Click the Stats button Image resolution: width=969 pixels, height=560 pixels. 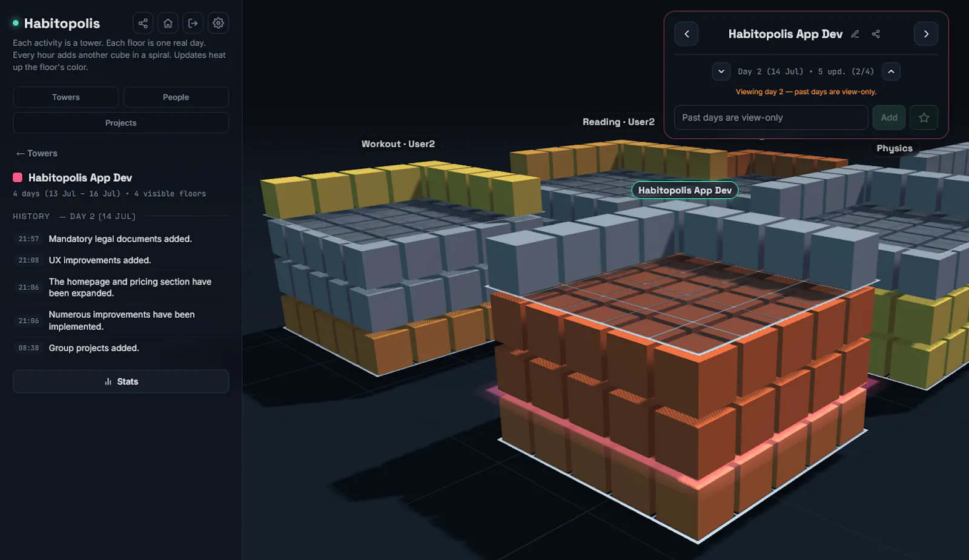tap(121, 381)
